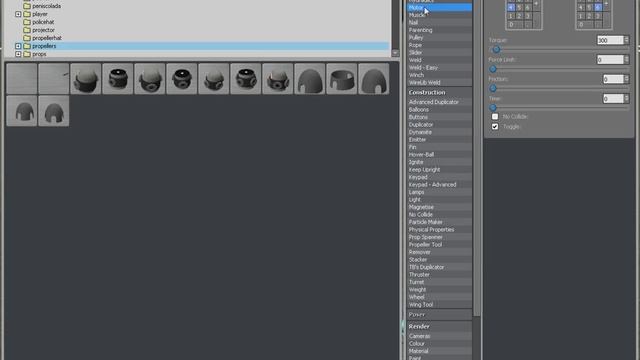Image resolution: width=640 pixels, height=360 pixels.
Task: Expand the propellers folder node
Action: click(x=18, y=46)
